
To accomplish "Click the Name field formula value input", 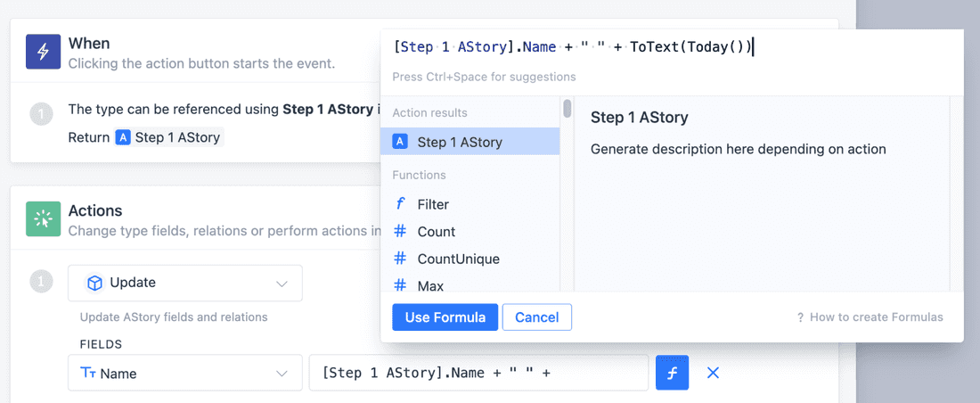I will pyautogui.click(x=478, y=374).
